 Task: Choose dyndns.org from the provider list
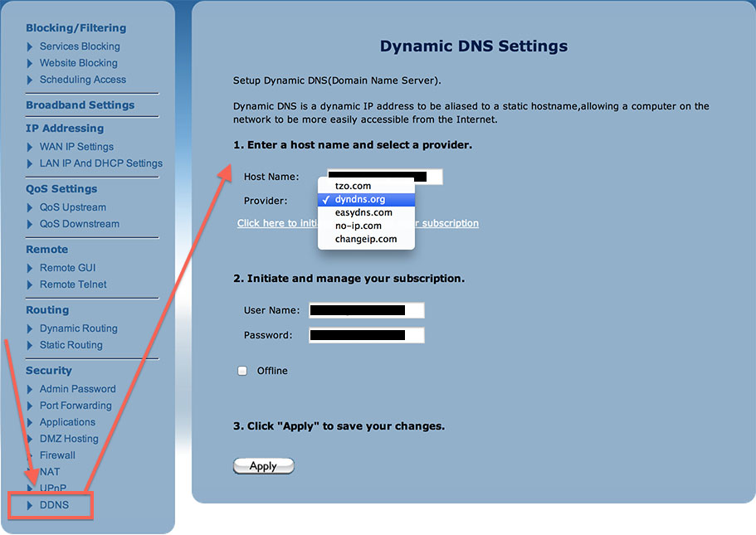pos(367,200)
